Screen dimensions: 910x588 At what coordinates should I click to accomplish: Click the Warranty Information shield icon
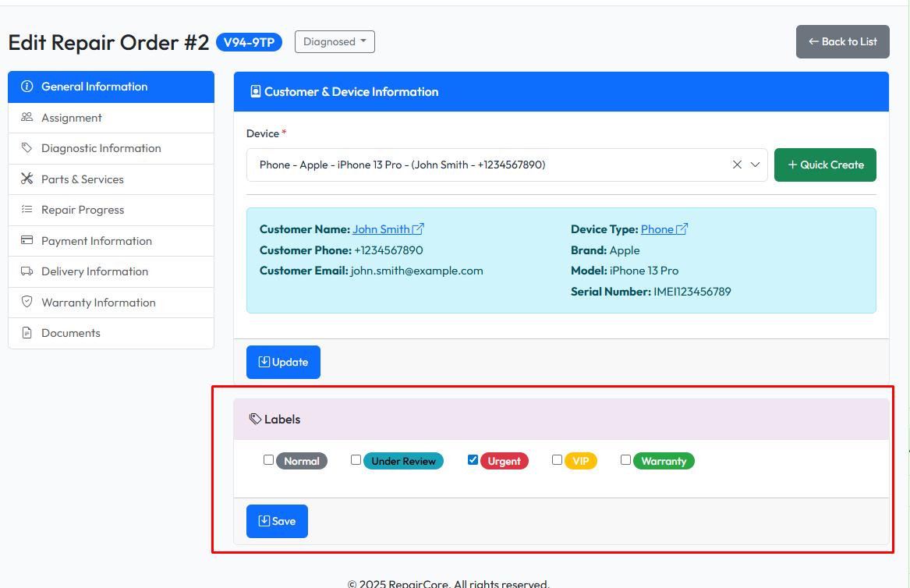pyautogui.click(x=27, y=303)
